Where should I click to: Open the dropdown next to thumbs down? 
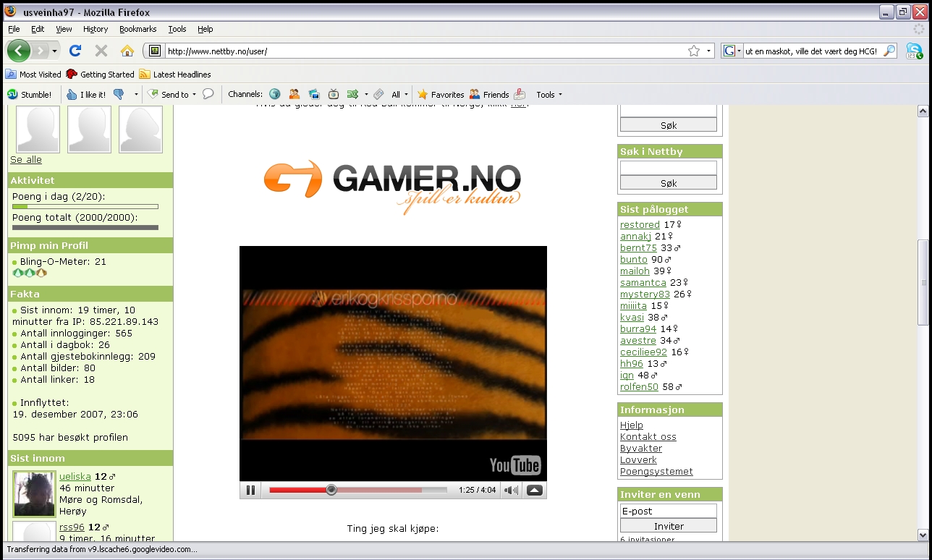(136, 95)
